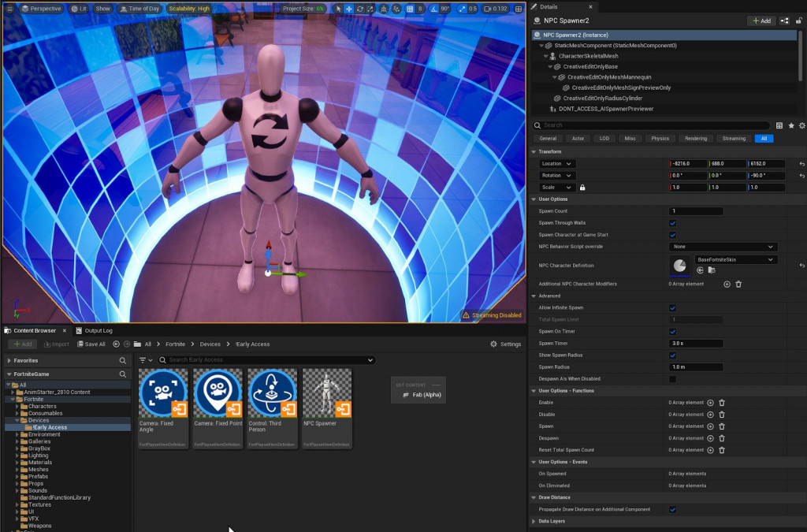Enable Despawn AIs When Disabled
807x532 pixels.
(673, 379)
